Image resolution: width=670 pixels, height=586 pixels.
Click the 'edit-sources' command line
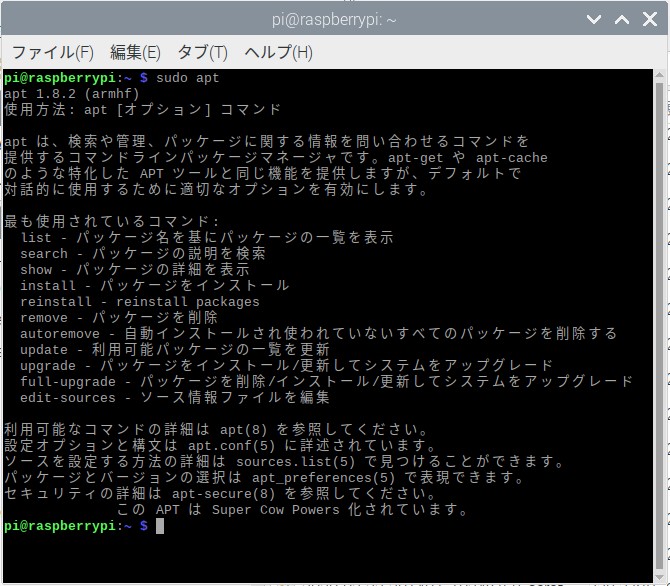(175, 398)
